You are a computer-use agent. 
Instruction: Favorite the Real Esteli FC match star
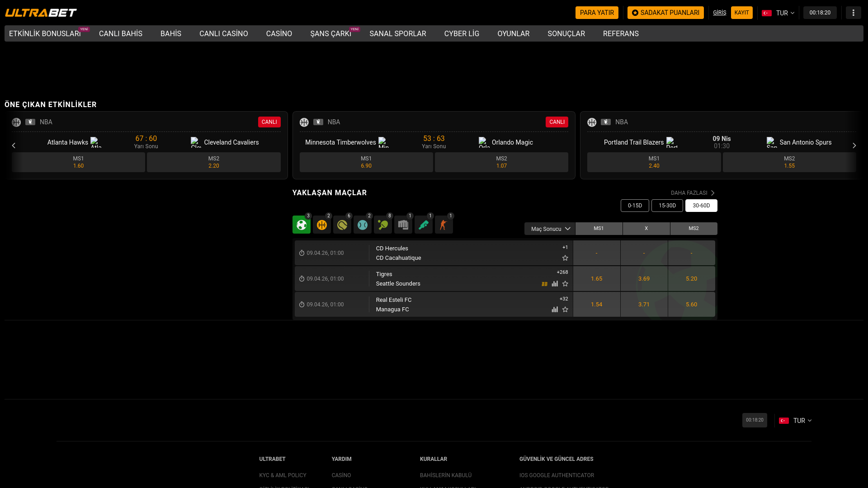(565, 310)
